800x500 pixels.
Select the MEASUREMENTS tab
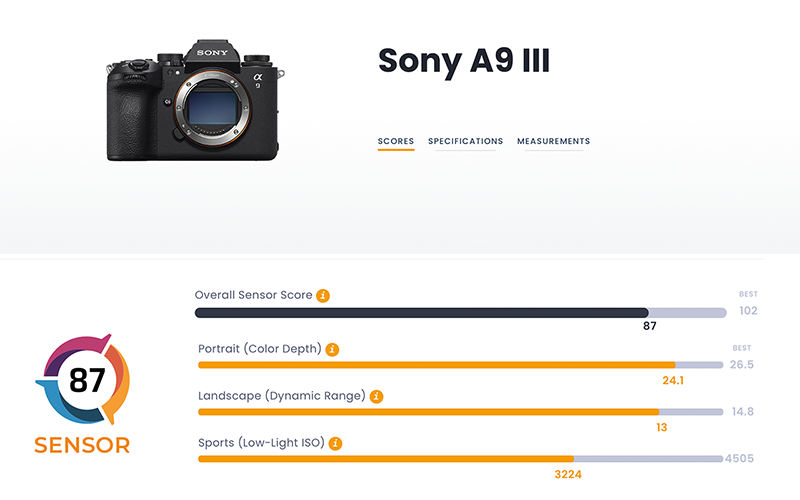pyautogui.click(x=553, y=142)
